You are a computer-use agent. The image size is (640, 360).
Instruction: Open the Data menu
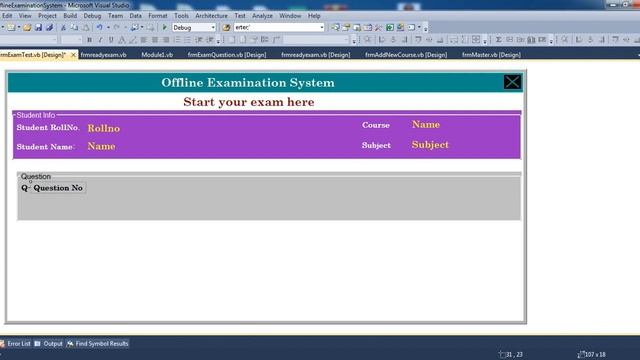(136, 16)
